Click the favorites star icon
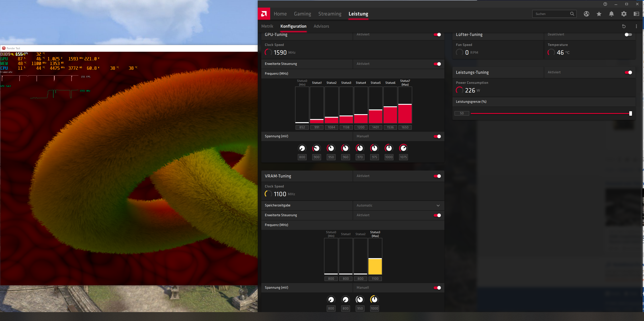 pos(599,14)
